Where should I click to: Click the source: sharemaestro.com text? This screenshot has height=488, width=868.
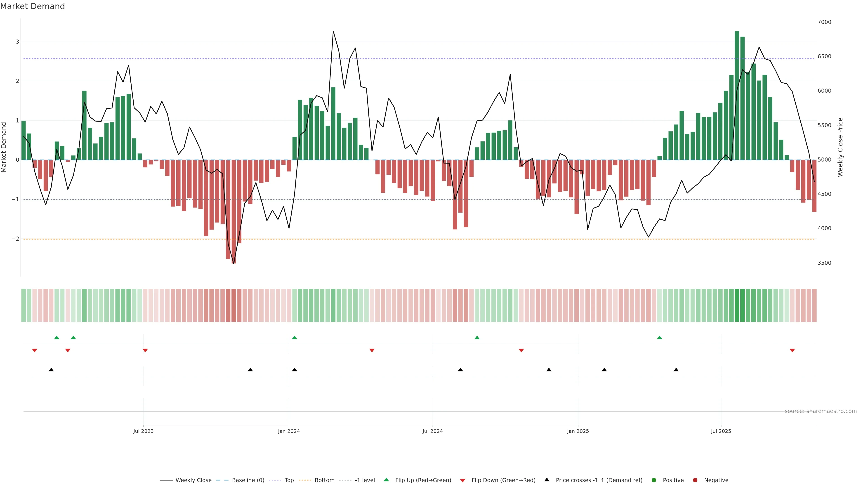click(x=821, y=411)
